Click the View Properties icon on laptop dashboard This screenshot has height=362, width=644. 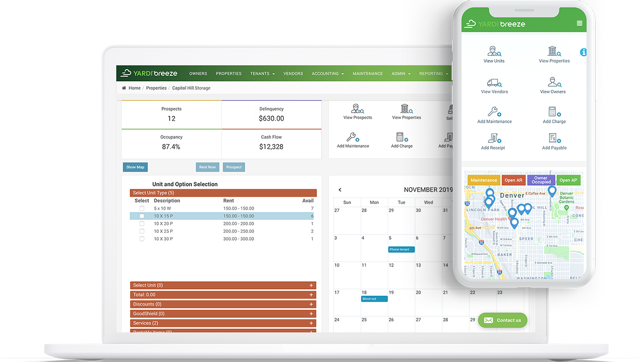click(406, 109)
